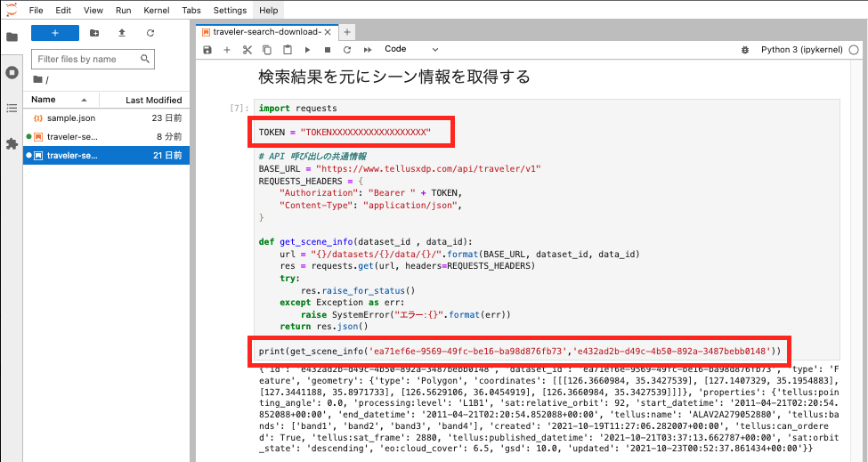Paste cells from clipboard icon
This screenshot has width=868, height=462.
pyautogui.click(x=288, y=50)
